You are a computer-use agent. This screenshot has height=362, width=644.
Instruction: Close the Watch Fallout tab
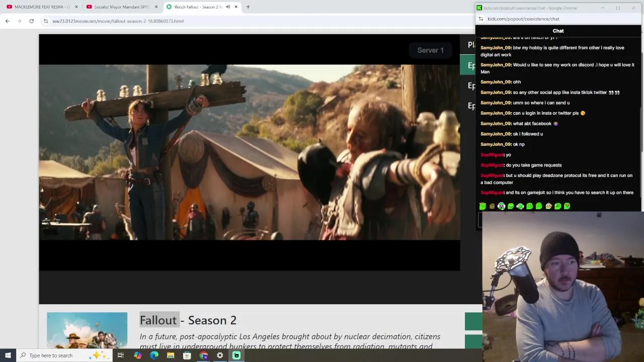click(236, 7)
